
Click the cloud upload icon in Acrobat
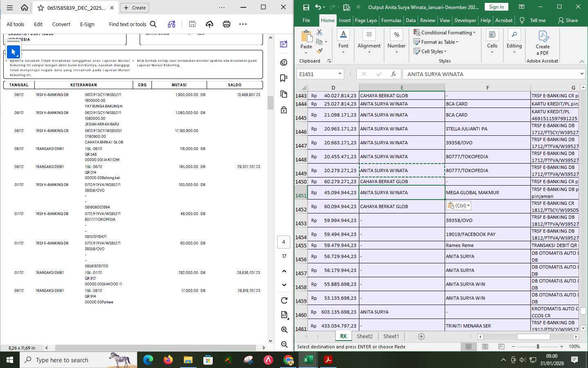click(x=209, y=24)
